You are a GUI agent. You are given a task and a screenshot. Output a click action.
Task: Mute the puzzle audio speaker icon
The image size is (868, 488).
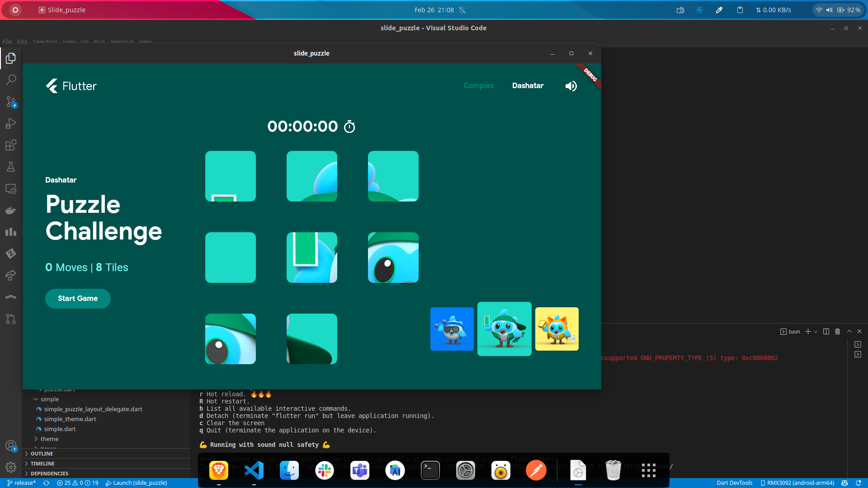[571, 86]
